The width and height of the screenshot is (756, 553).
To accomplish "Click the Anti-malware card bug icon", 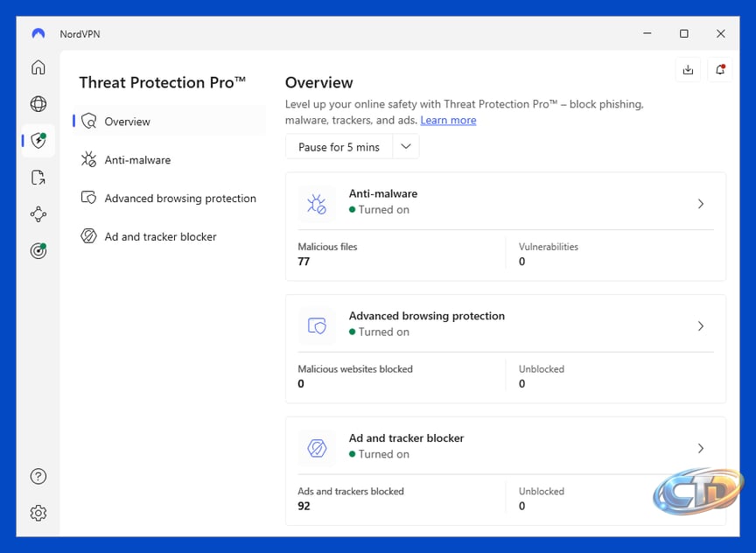I will [317, 204].
